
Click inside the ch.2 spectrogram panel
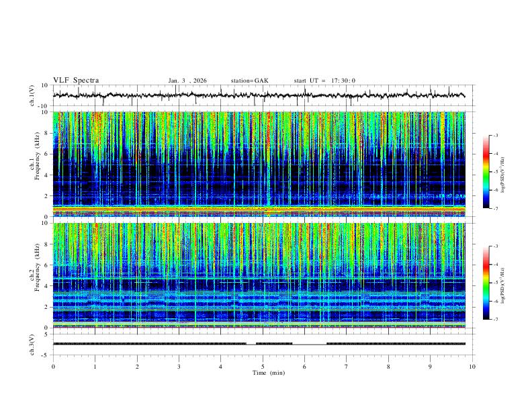pos(259,275)
